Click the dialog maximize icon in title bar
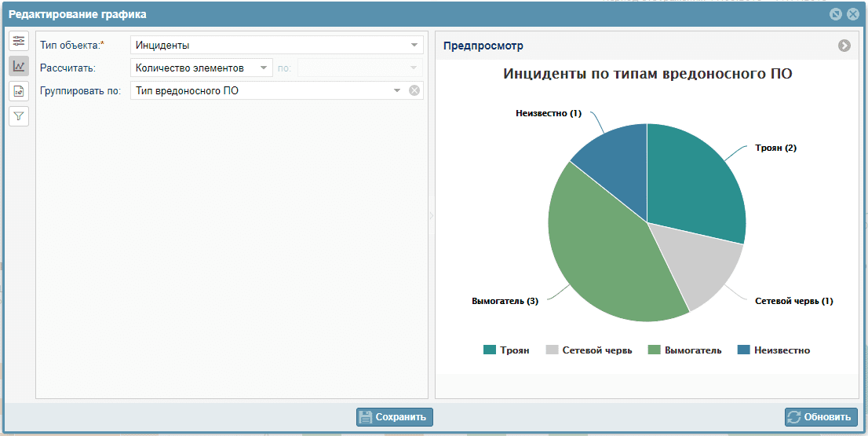Viewport: 868px width, 436px height. (836, 14)
